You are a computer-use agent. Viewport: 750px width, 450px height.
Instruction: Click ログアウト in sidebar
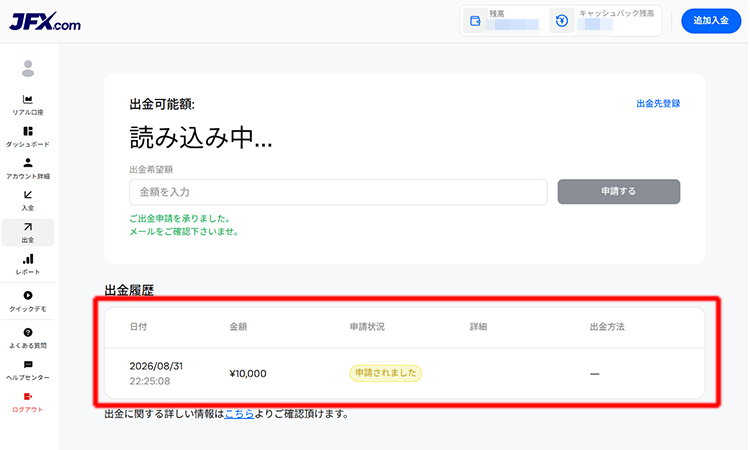pyautogui.click(x=28, y=402)
